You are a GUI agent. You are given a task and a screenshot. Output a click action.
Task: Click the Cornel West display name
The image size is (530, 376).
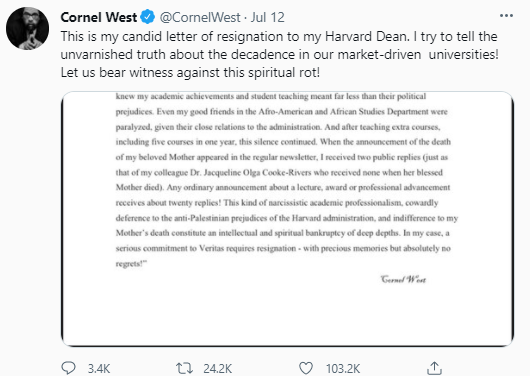(x=99, y=17)
